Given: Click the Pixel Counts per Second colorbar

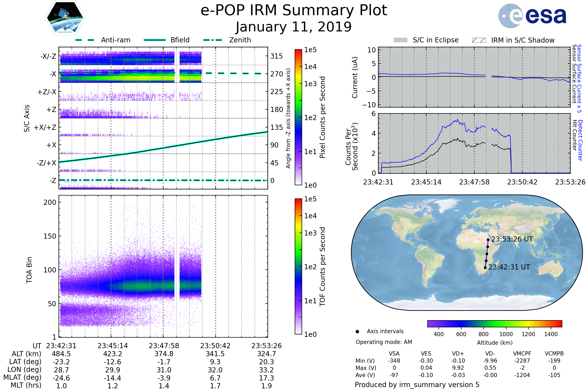Looking at the screenshot, I should coord(298,117).
